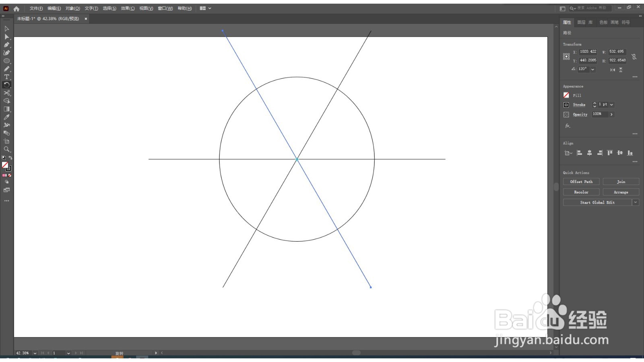644x362 pixels.
Task: Select the Rotate tool
Action: point(6,85)
